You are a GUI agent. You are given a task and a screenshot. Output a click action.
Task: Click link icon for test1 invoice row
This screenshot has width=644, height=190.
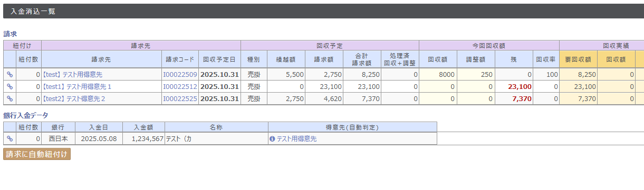(x=9, y=86)
